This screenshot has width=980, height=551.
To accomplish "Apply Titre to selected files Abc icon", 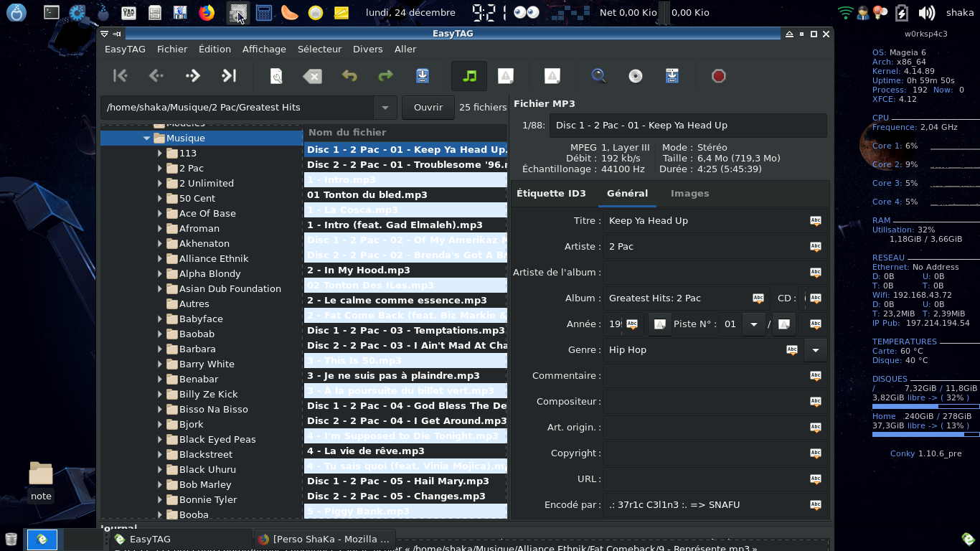I will pyautogui.click(x=815, y=220).
